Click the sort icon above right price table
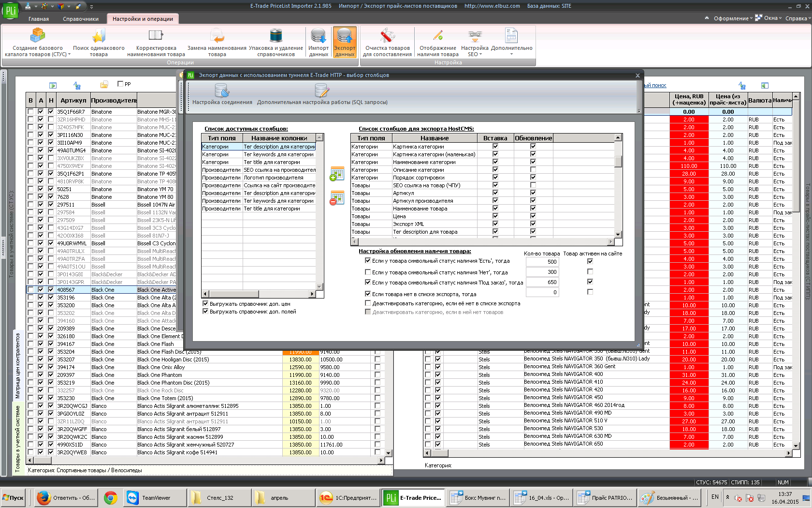The height and width of the screenshot is (508, 812). click(742, 86)
